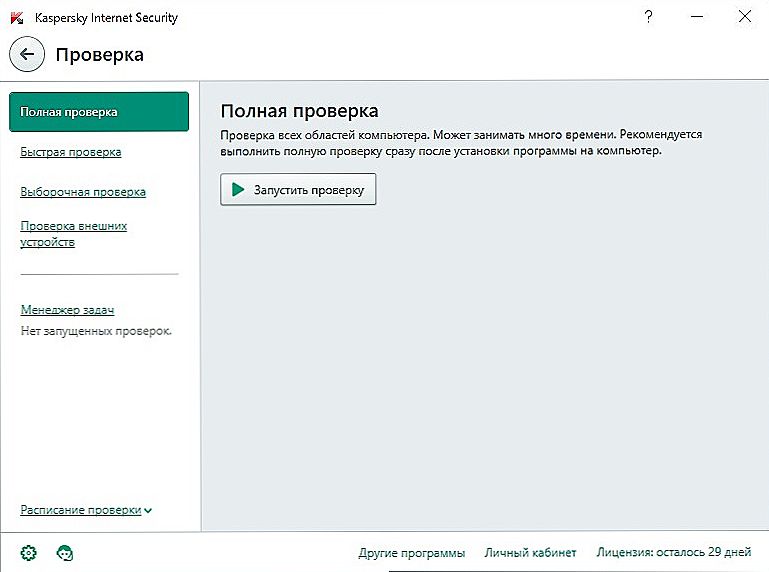Expand the Расписание проверки dropdown
This screenshot has height=572, width=769.
[x=86, y=510]
